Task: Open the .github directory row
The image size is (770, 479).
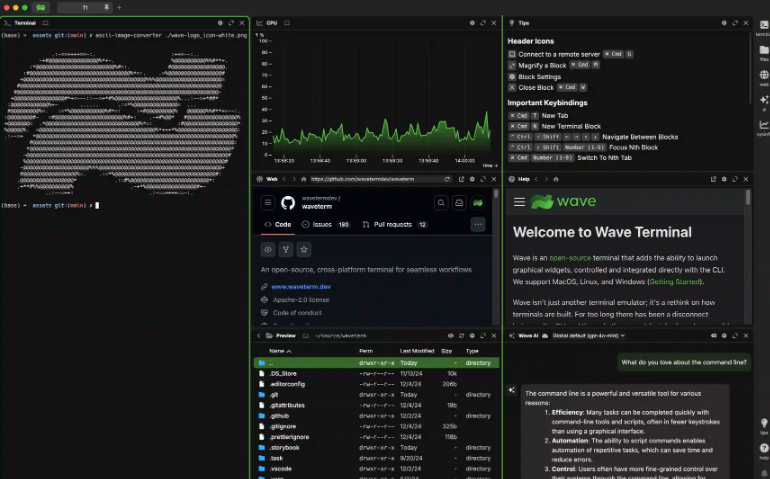Action: coord(376,416)
